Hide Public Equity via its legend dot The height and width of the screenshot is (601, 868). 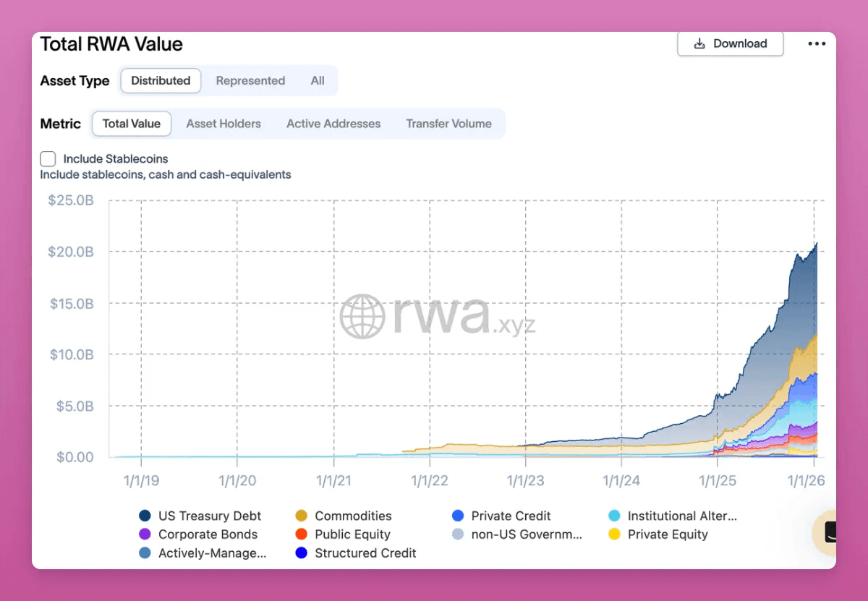(302, 534)
